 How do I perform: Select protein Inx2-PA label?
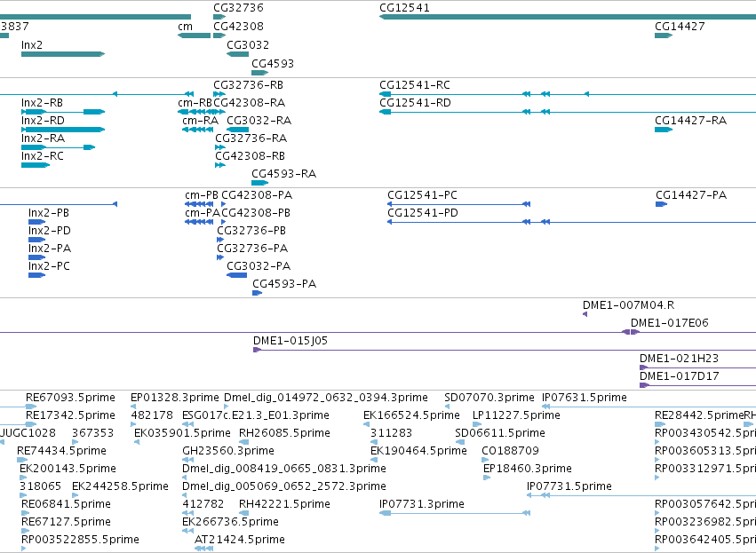tap(50, 249)
